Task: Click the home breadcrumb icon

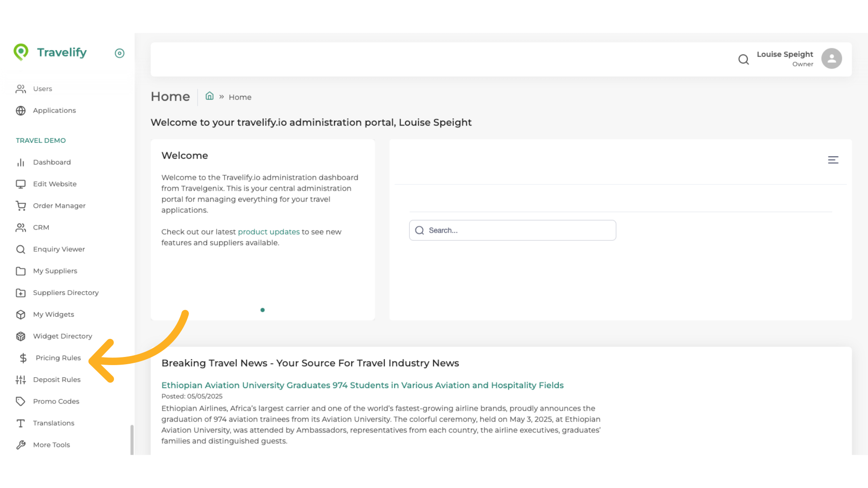Action: [x=209, y=96]
